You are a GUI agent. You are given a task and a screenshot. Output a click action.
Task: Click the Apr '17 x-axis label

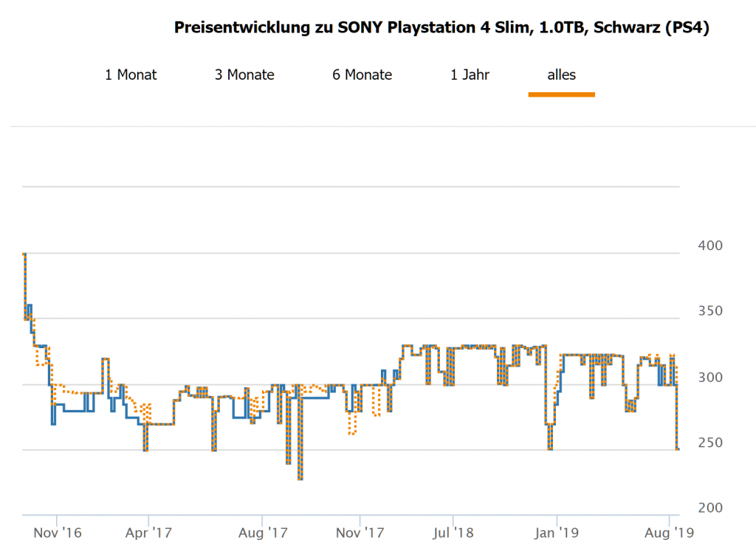148,530
